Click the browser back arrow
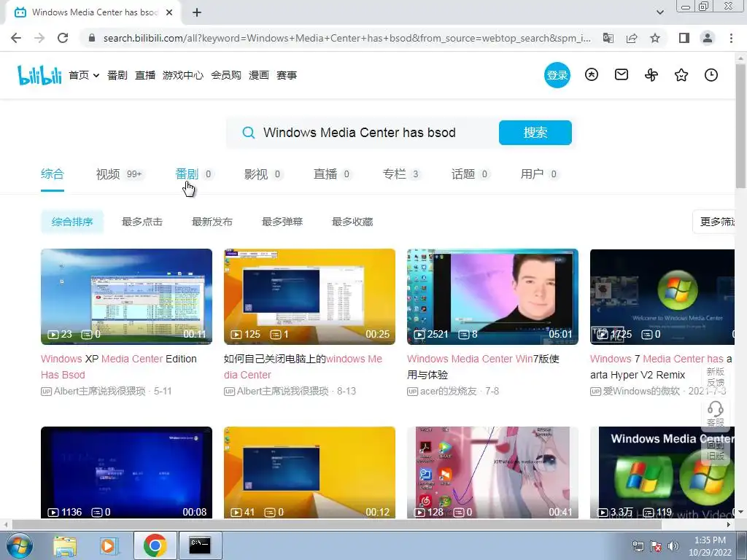 pyautogui.click(x=16, y=38)
